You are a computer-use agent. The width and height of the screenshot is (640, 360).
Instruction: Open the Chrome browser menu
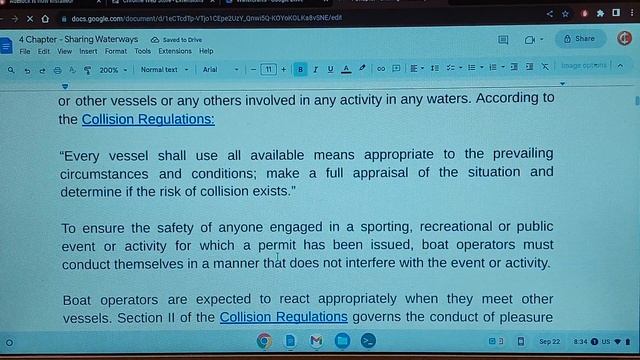(x=632, y=13)
